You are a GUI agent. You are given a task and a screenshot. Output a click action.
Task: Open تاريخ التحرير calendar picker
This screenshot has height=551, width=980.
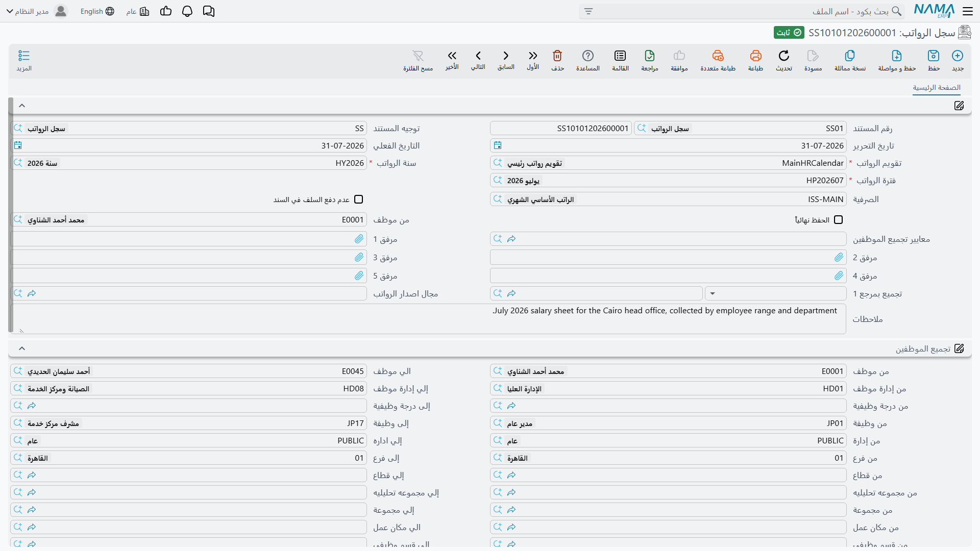click(x=498, y=146)
